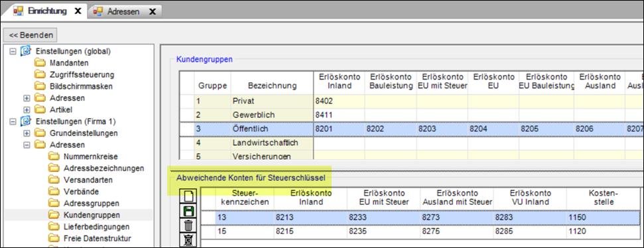Collapse the Adressen node under Firma 1
This screenshot has height=248, width=644.
click(x=27, y=145)
